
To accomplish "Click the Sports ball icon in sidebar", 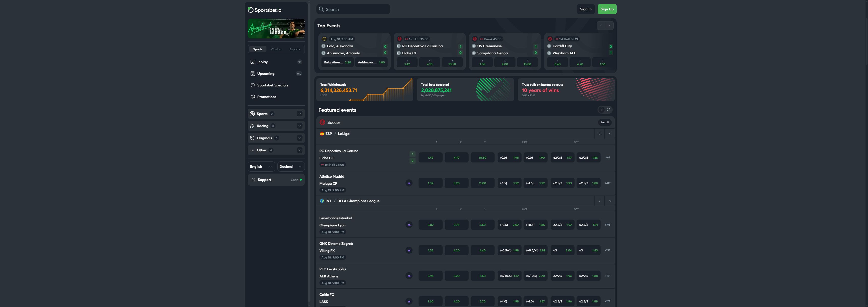I will click(252, 114).
